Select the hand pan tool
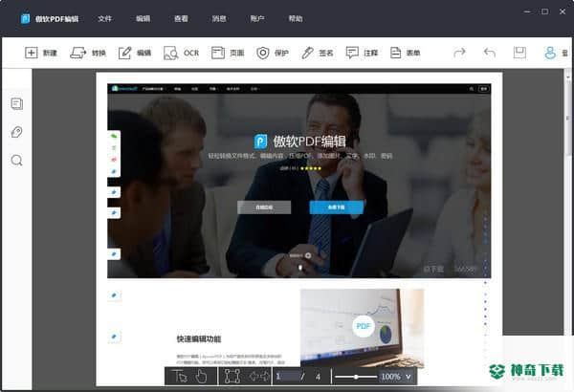Viewport: 574px width, 392px height. coord(201,377)
